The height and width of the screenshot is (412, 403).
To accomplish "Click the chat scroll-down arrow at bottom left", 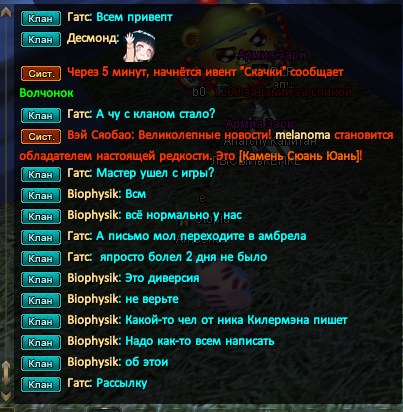I will click(x=6, y=396).
